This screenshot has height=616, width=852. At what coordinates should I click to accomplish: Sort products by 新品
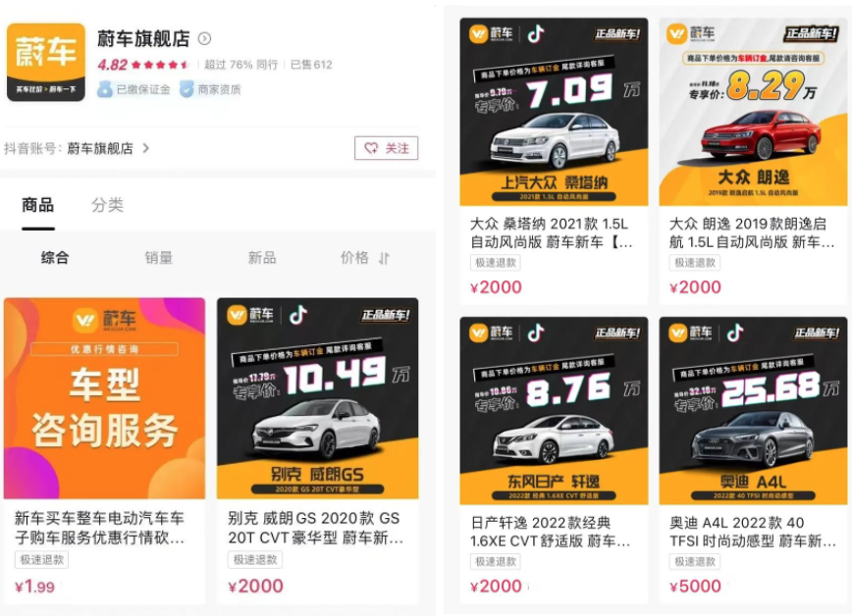click(x=262, y=257)
